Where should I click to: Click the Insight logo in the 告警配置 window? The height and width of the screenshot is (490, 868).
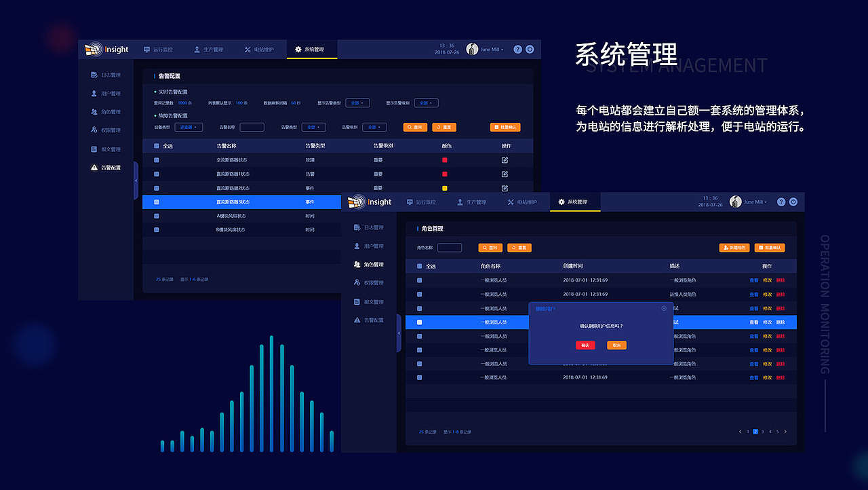click(x=106, y=50)
